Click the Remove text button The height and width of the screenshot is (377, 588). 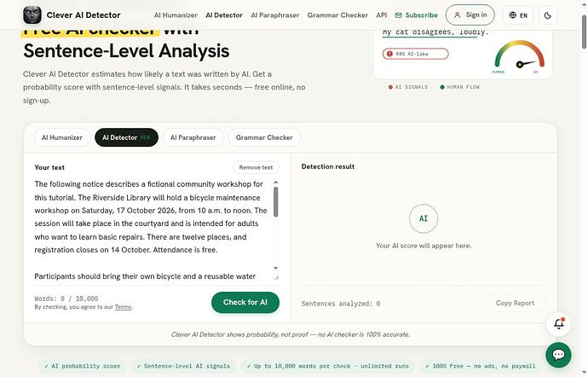click(x=256, y=167)
